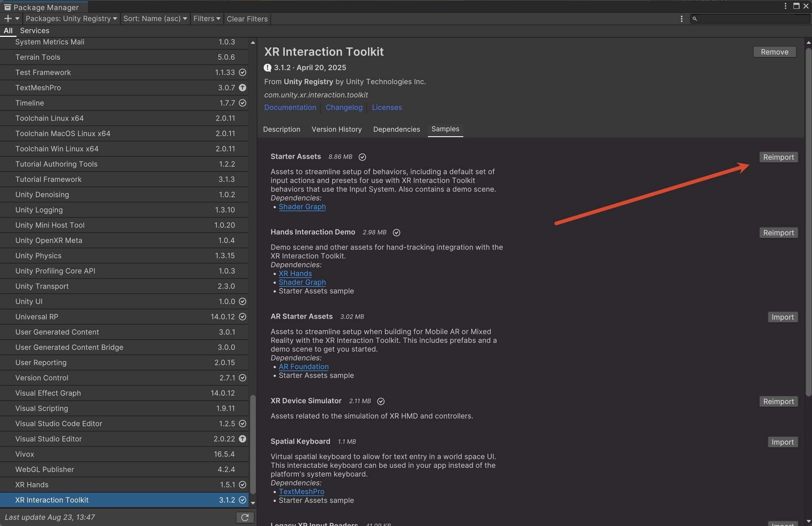The width and height of the screenshot is (812, 526).
Task: Open Shader Graph link under Starter Assets
Action: (302, 207)
